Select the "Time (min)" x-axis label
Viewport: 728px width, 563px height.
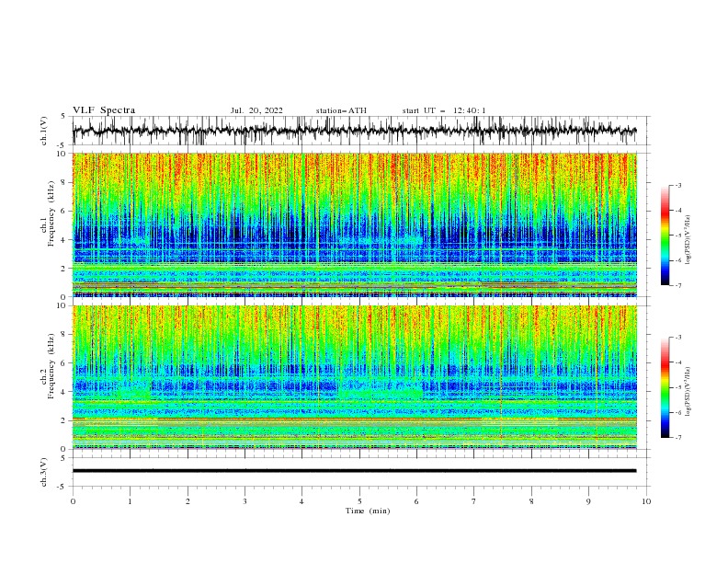click(x=368, y=511)
